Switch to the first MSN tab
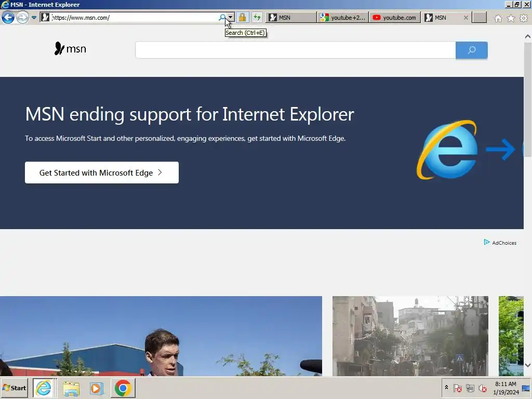The width and height of the screenshot is (532, 399). point(291,18)
